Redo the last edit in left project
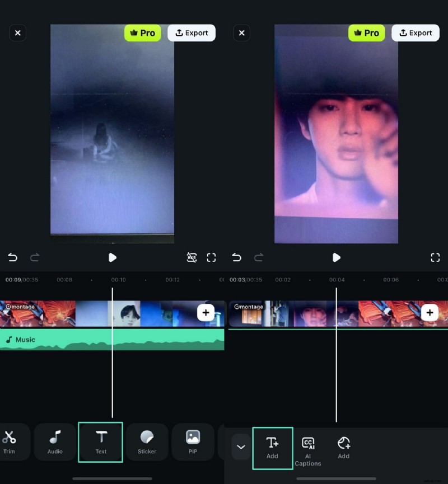This screenshot has height=484, width=448. point(34,257)
